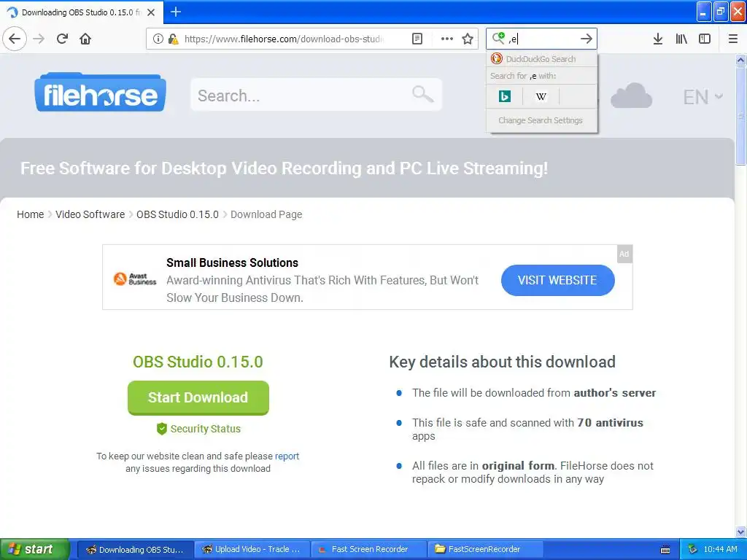747x560 pixels.
Task: Focus the FileHorse Search field
Action: 316,95
